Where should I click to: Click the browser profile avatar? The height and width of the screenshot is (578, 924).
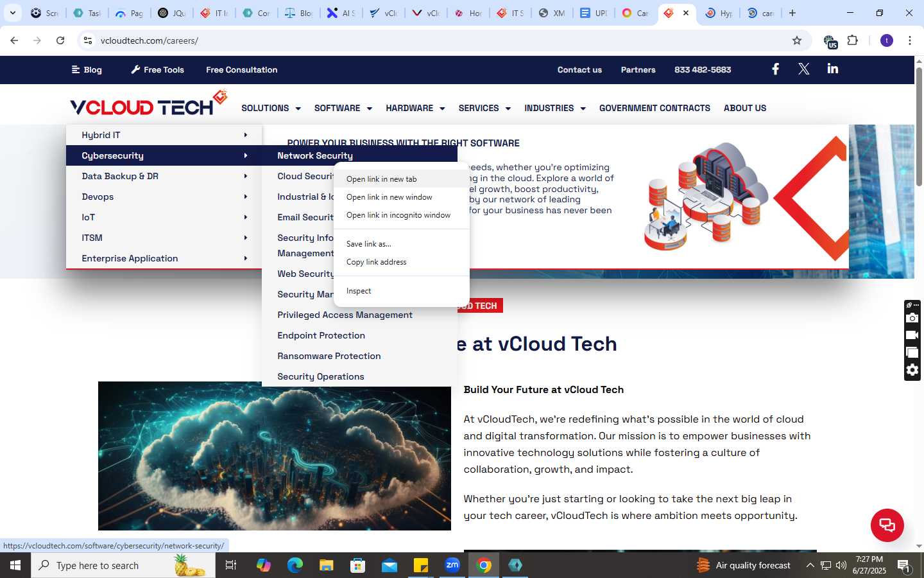coord(887,40)
